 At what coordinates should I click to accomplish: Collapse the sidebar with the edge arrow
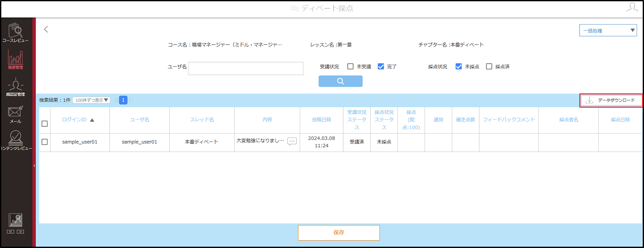pos(34,165)
